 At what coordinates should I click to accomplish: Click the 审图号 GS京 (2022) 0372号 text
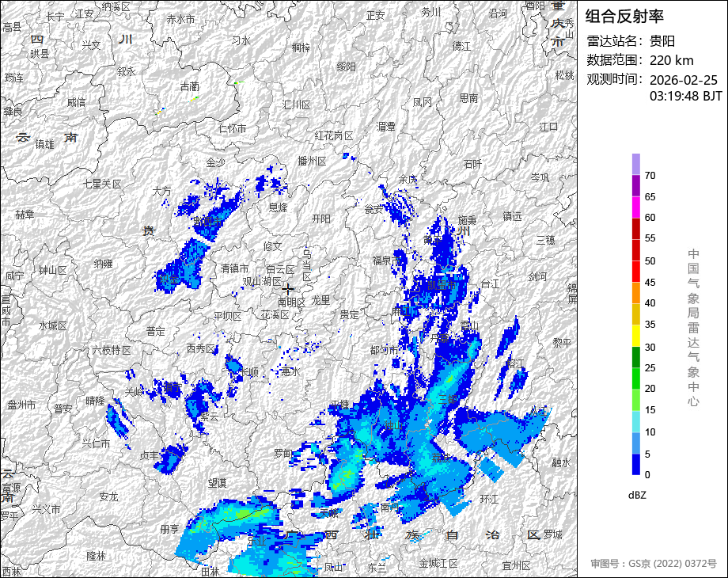tap(654, 564)
